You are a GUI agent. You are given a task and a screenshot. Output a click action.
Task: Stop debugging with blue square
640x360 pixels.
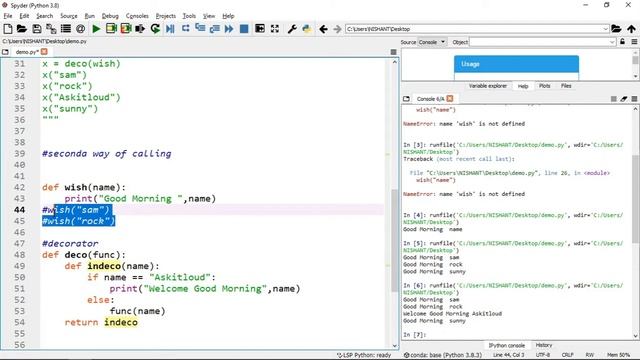coord(244,29)
